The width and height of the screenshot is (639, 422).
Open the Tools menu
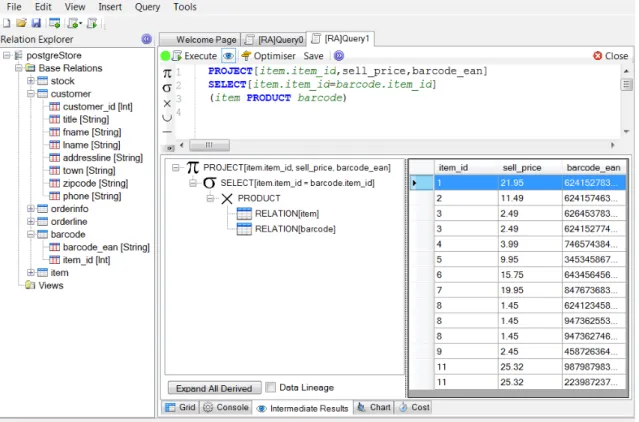[185, 7]
